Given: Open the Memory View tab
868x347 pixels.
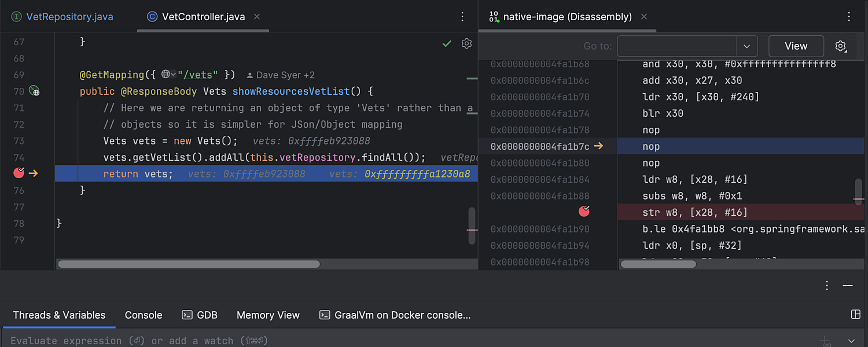Looking at the screenshot, I should [268, 315].
